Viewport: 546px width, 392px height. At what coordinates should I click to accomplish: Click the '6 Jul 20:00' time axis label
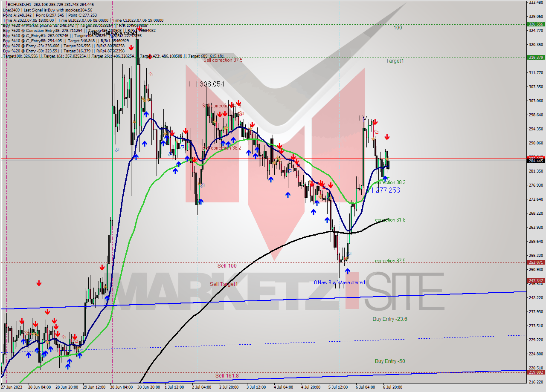pyautogui.click(x=393, y=387)
